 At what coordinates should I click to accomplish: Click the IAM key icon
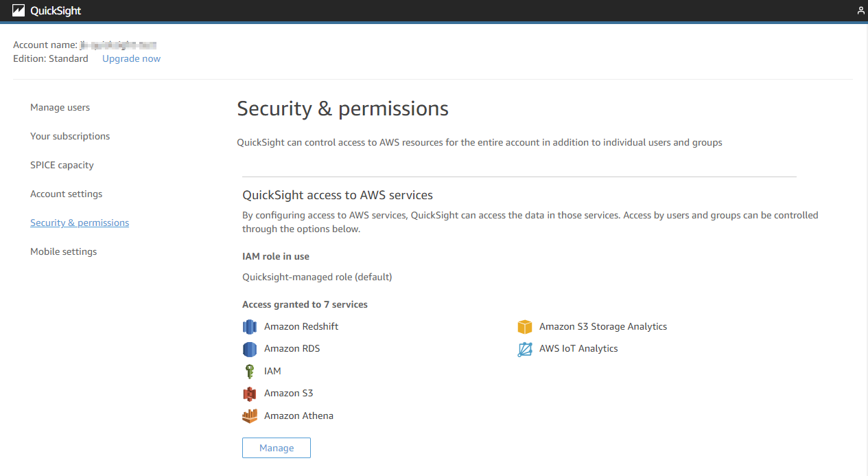pyautogui.click(x=249, y=371)
